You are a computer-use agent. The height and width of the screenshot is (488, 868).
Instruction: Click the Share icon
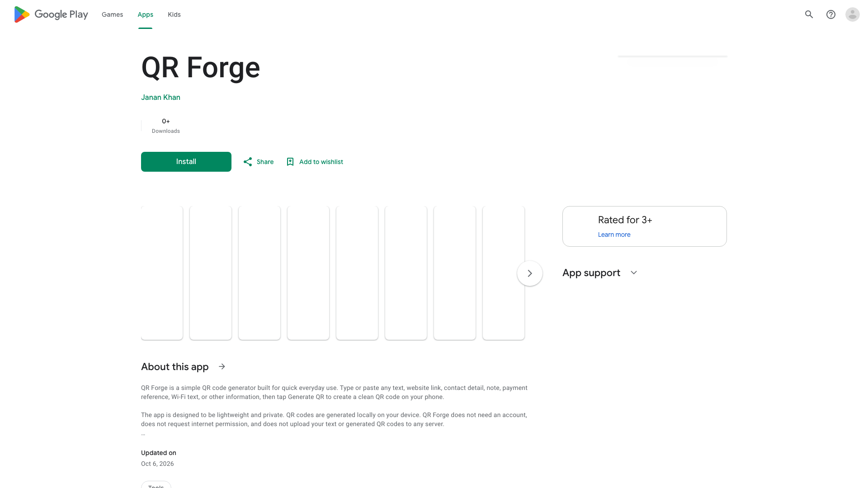click(x=247, y=162)
